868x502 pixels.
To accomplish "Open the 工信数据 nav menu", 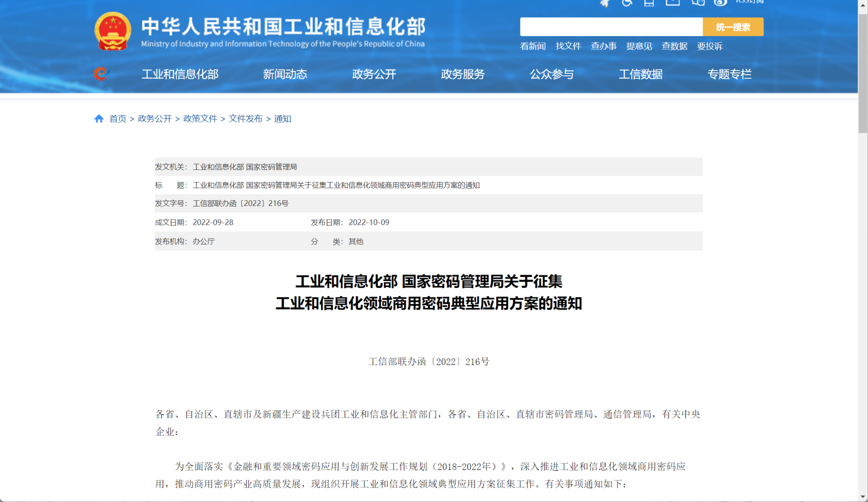I will click(x=641, y=74).
